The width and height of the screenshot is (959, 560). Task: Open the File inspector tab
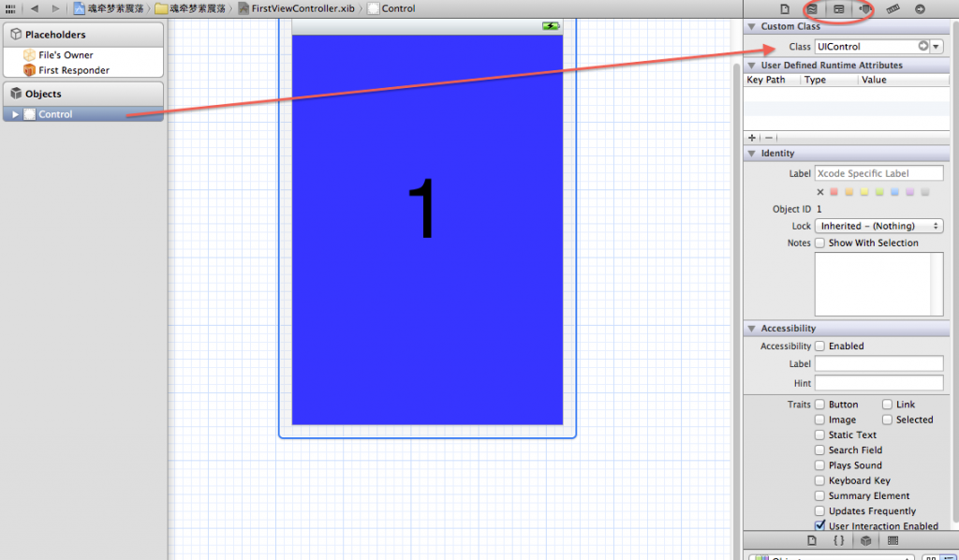click(785, 9)
